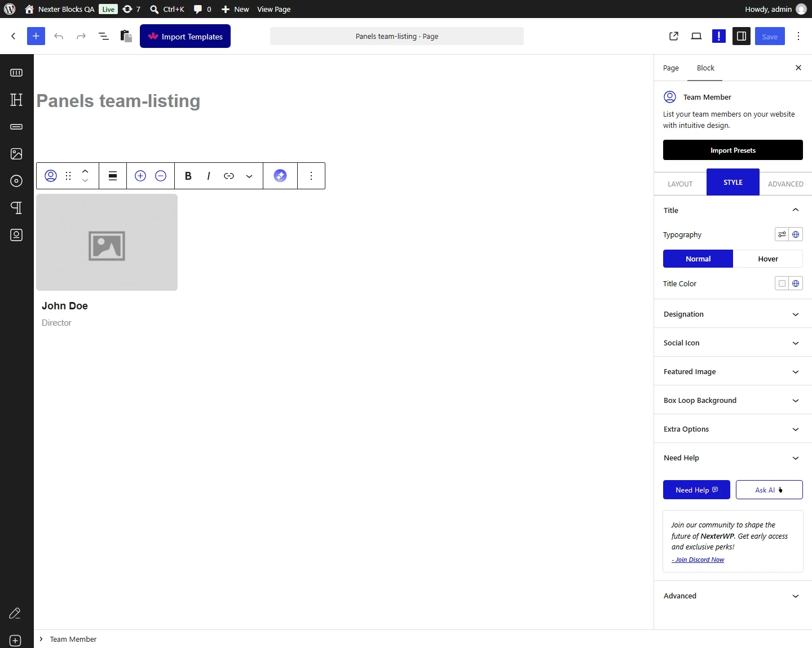Expand the Social Icon section
Screen dimensions: 812x648
pyautogui.click(x=733, y=343)
